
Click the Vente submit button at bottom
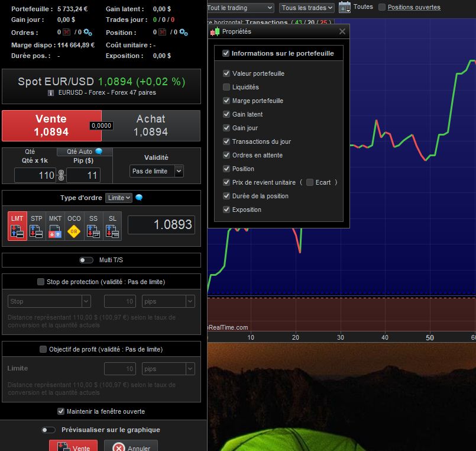point(73,446)
